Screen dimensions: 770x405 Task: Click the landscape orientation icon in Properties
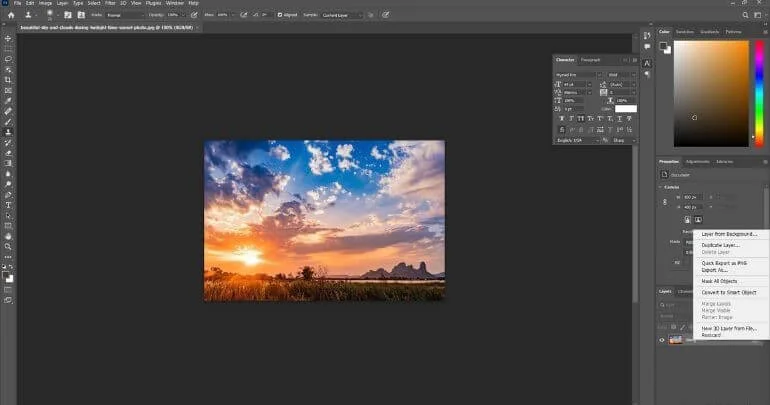click(698, 219)
